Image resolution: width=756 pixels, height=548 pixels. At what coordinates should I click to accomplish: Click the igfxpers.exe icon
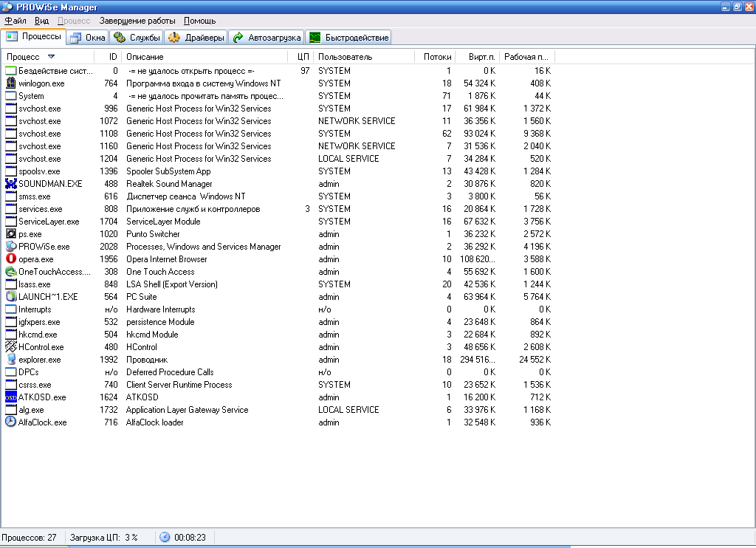click(x=10, y=321)
